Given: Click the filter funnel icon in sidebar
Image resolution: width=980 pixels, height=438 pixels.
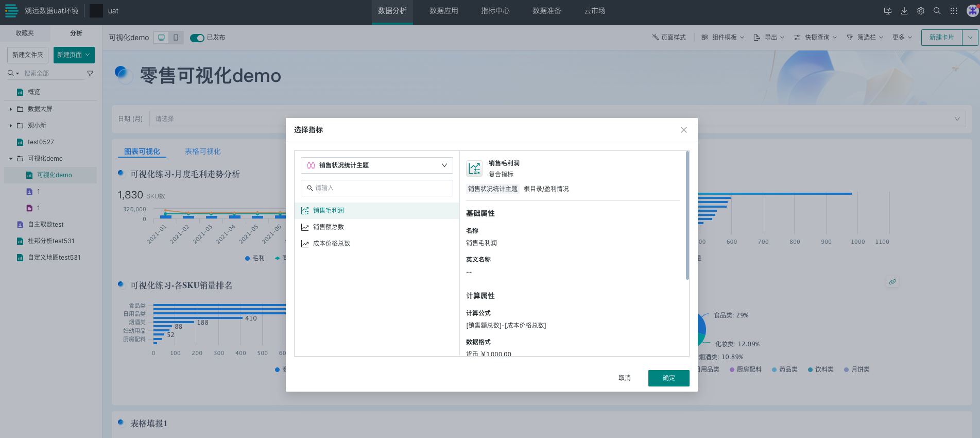Looking at the screenshot, I should click(90, 74).
